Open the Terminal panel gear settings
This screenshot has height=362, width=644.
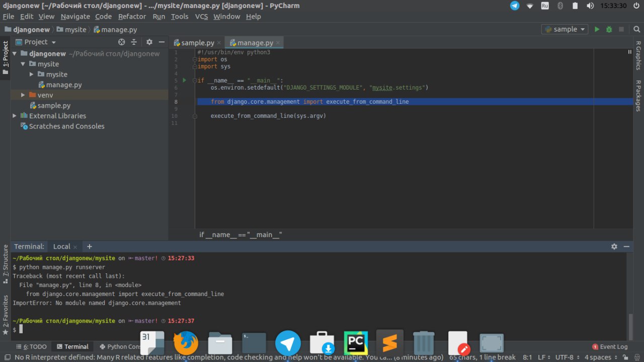pos(614,247)
